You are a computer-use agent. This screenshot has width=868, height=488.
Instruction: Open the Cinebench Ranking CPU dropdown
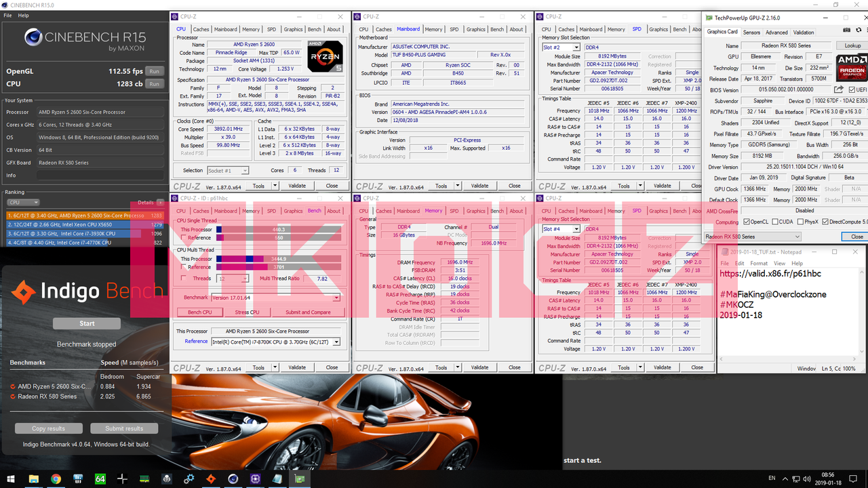23,202
